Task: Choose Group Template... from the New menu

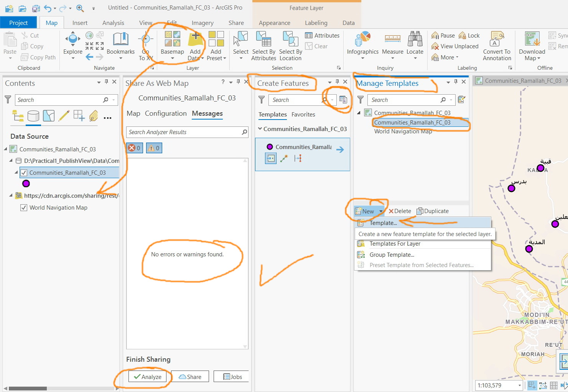Action: pyautogui.click(x=423, y=255)
